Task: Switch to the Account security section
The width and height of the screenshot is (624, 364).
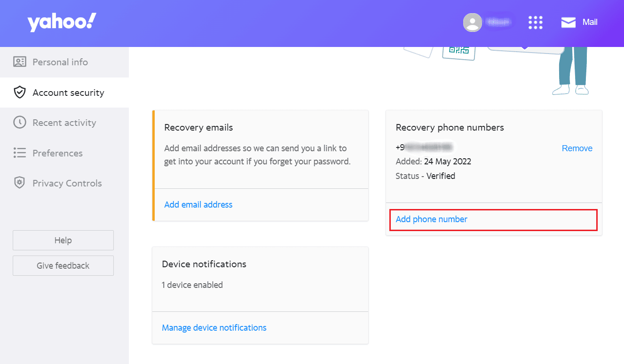Action: point(69,92)
